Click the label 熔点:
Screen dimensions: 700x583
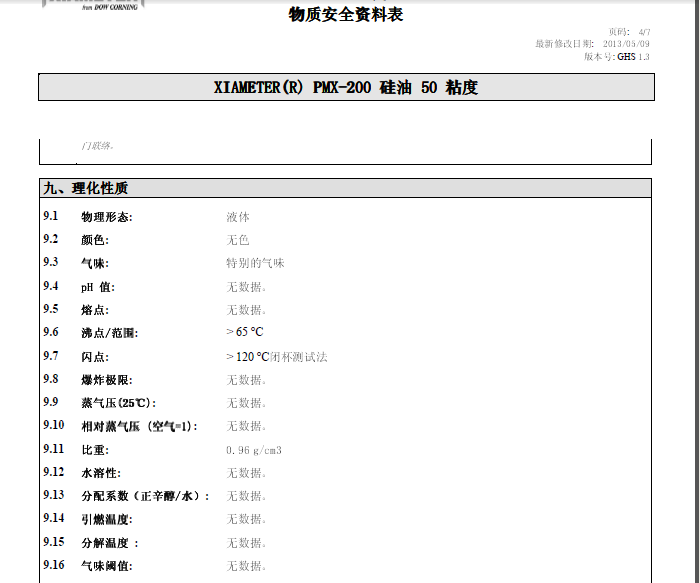[95, 310]
